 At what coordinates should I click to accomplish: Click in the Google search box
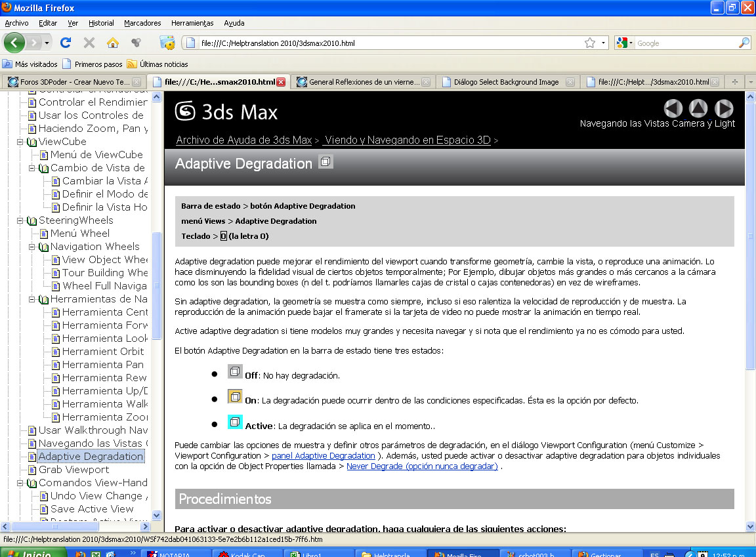point(686,43)
